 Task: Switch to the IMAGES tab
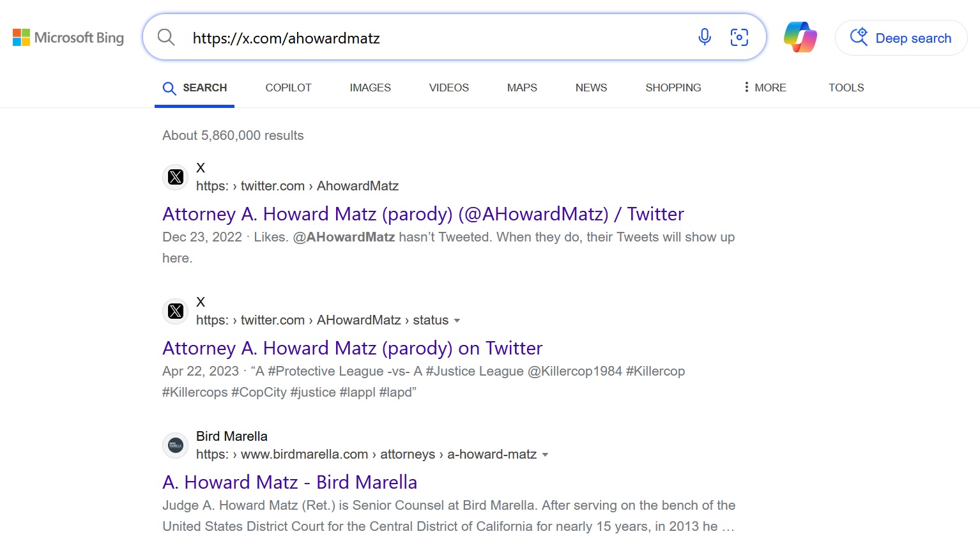[371, 88]
